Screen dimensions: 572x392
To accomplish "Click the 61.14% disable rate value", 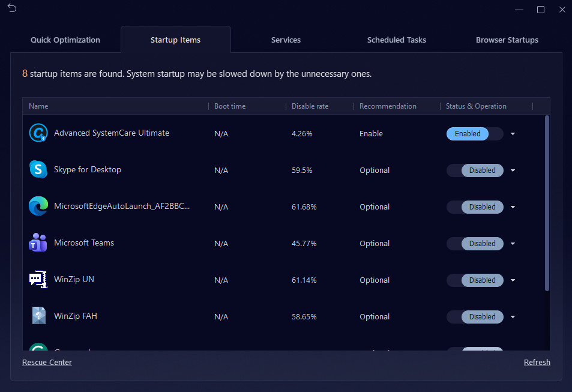I will [x=304, y=280].
